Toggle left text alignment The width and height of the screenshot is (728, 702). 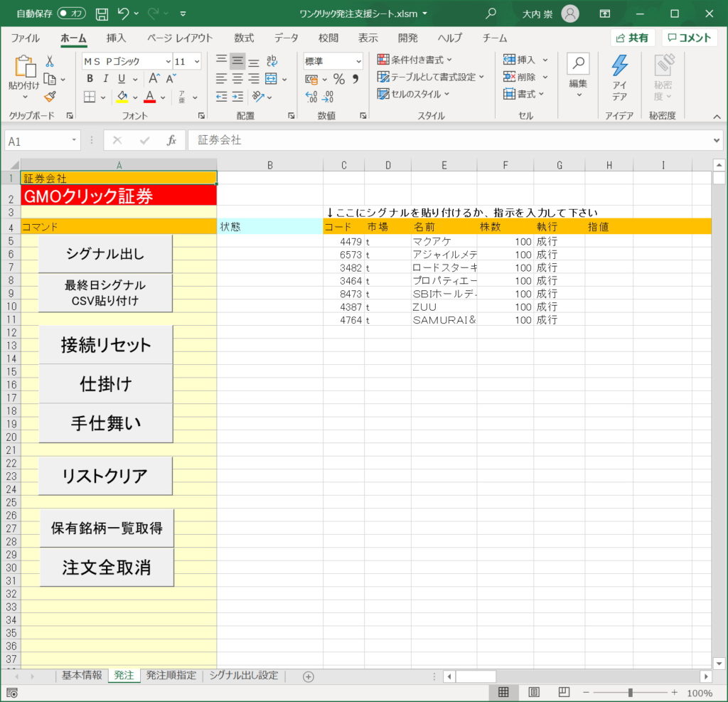tap(222, 78)
